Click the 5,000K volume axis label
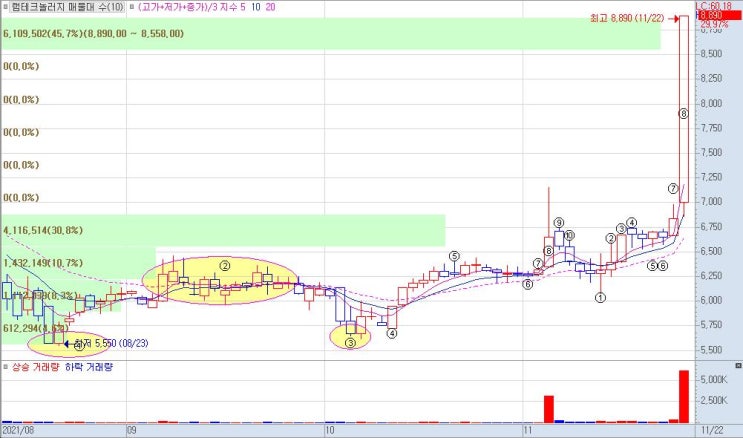The height and width of the screenshot is (438, 743). 714,379
